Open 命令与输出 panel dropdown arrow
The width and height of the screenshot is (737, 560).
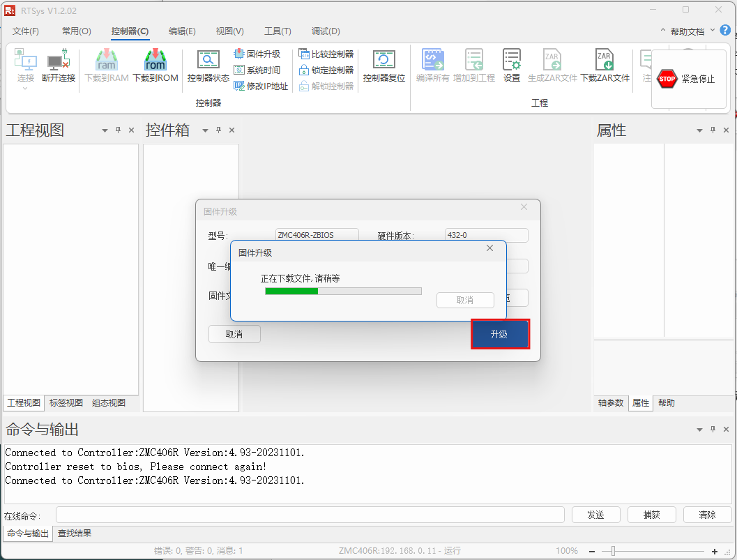pyautogui.click(x=699, y=430)
